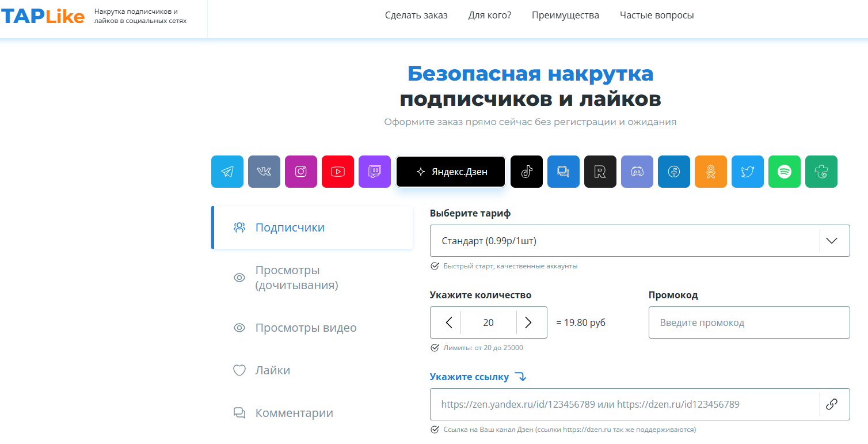Focus the Введите промокод field
The height and width of the screenshot is (444, 868).
749,322
